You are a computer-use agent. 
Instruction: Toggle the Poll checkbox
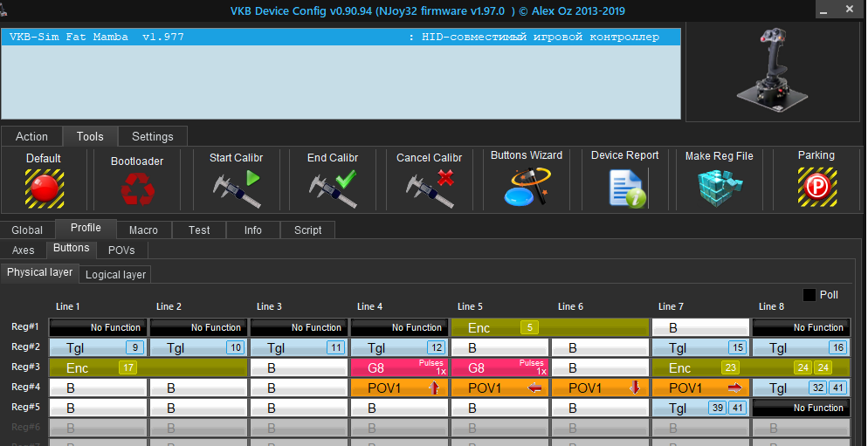(x=809, y=295)
